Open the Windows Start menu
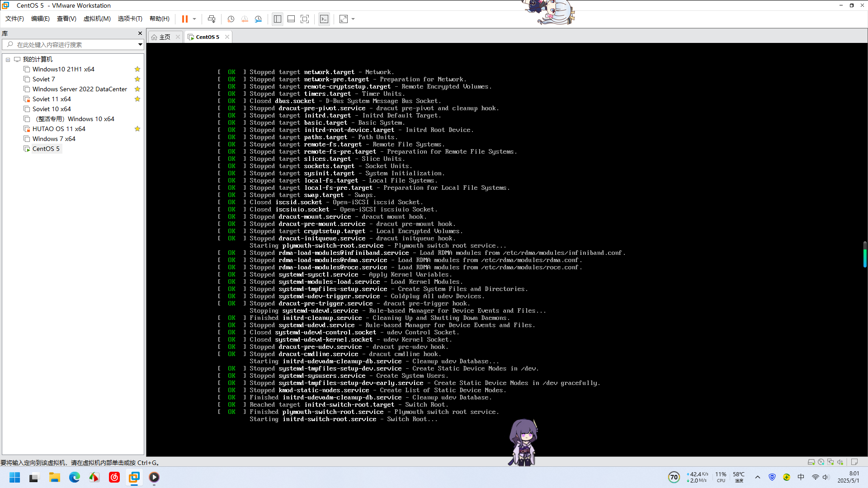 [x=14, y=477]
